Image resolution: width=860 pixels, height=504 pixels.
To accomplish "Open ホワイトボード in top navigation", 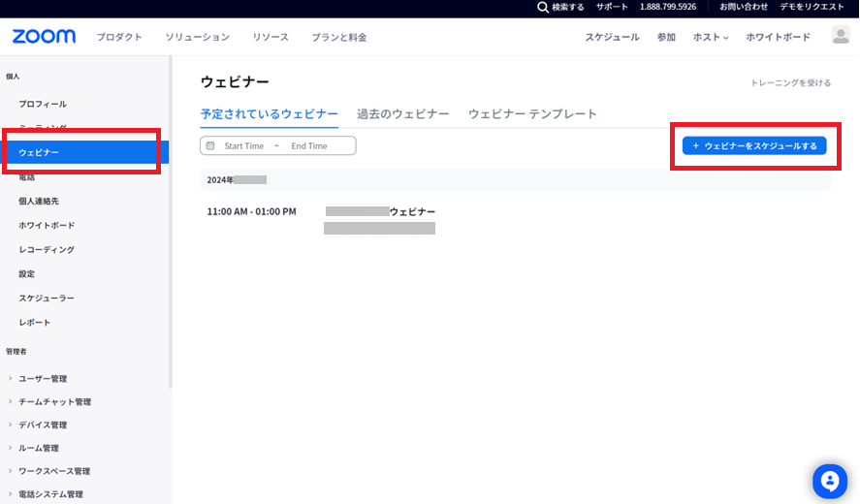I will coord(778,37).
